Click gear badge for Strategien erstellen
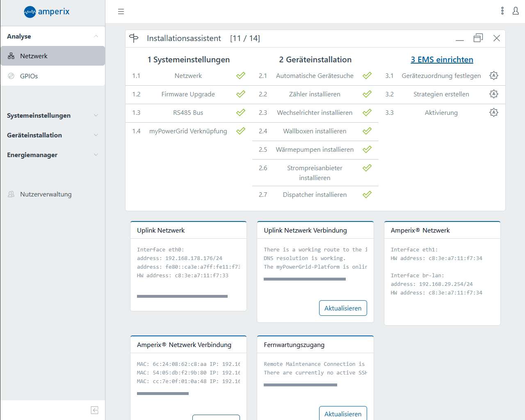Image resolution: width=525 pixels, height=420 pixels. 494,94
